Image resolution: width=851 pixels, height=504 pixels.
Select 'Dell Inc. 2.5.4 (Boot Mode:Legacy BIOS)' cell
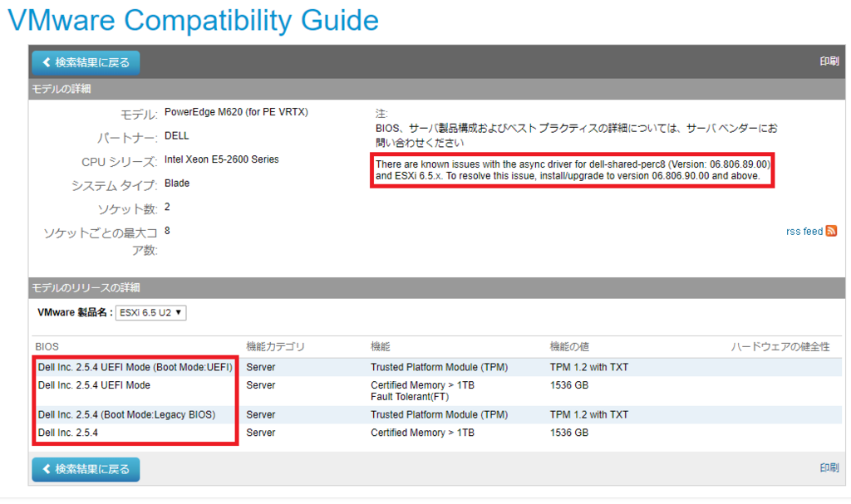(126, 414)
